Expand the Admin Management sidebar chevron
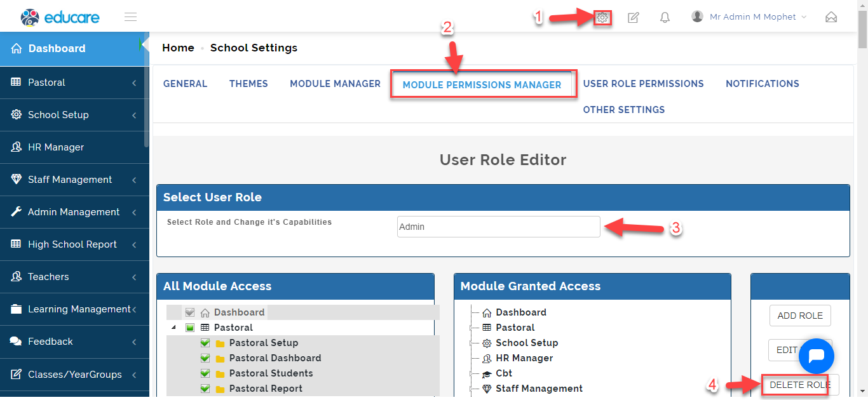868x400 pixels. (x=134, y=213)
